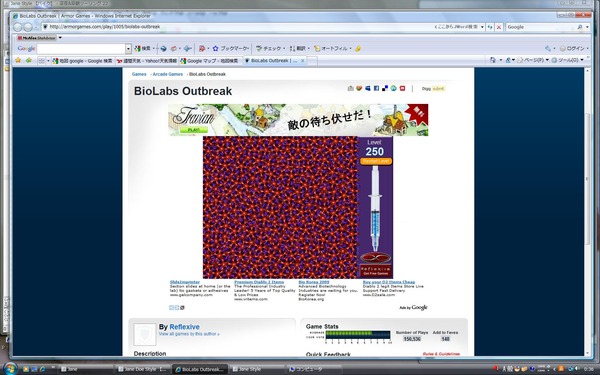This screenshot has height=375, width=600.
Task: Close the BioLabs Outbreak tab
Action: pyautogui.click(x=303, y=60)
